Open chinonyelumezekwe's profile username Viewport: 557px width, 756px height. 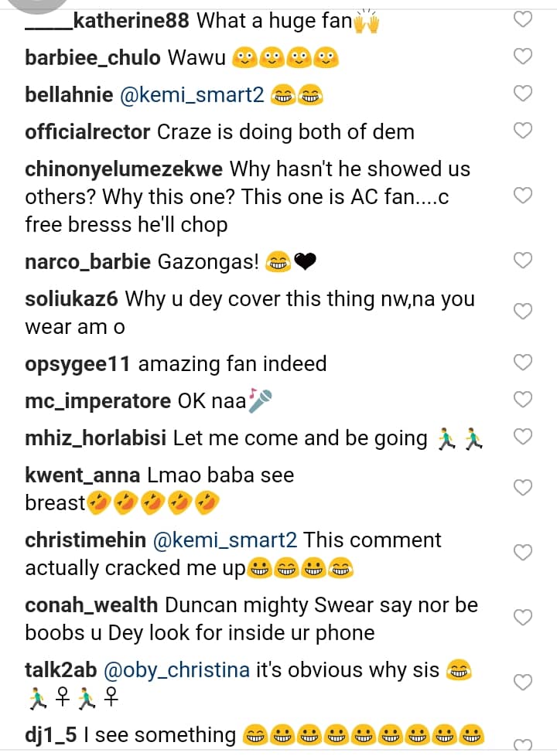tap(124, 169)
